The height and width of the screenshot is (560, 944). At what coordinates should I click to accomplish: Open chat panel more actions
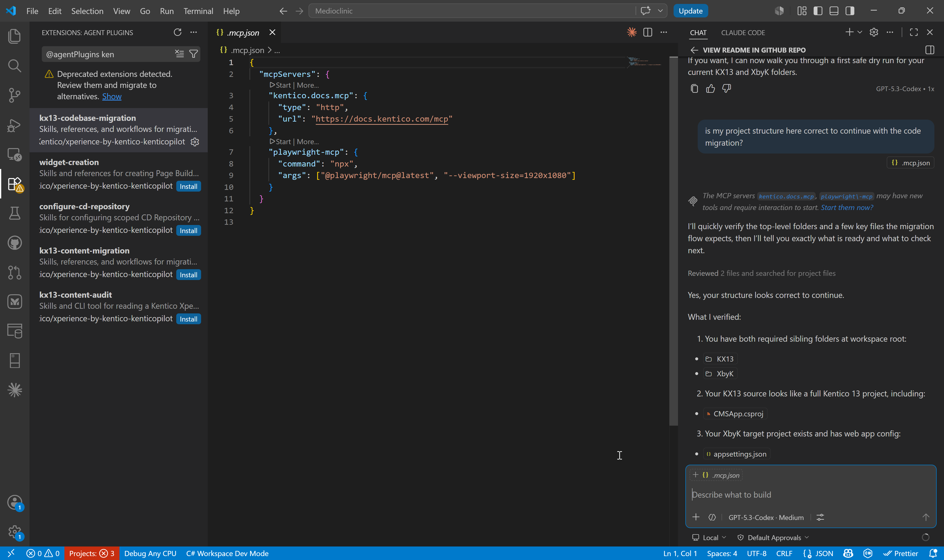click(x=890, y=32)
